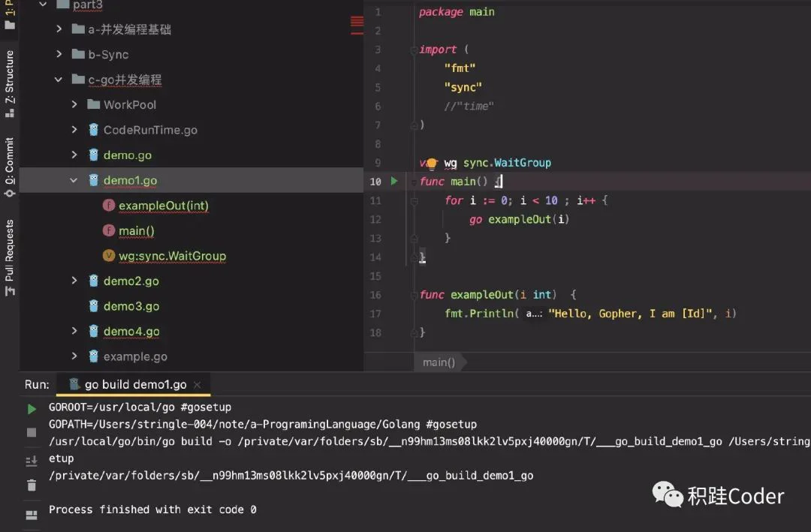
Task: Click the "fmt" import string in the editor
Action: (460, 68)
